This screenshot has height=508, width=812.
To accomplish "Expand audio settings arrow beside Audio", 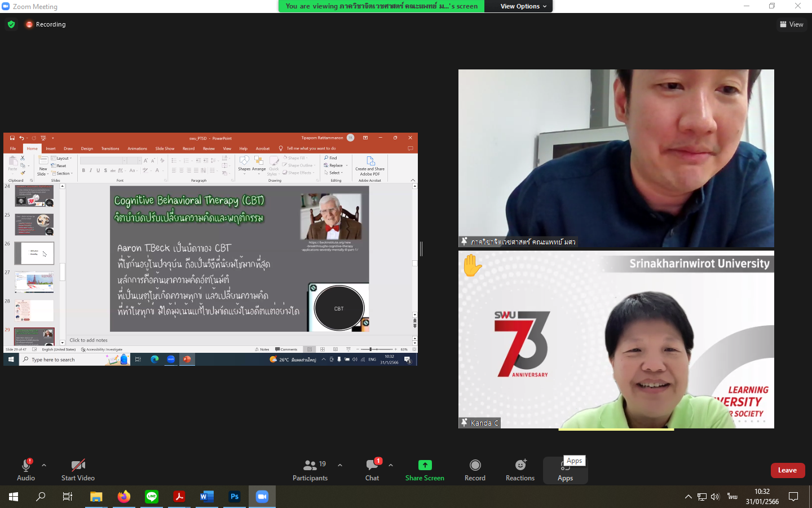I will pos(44,465).
